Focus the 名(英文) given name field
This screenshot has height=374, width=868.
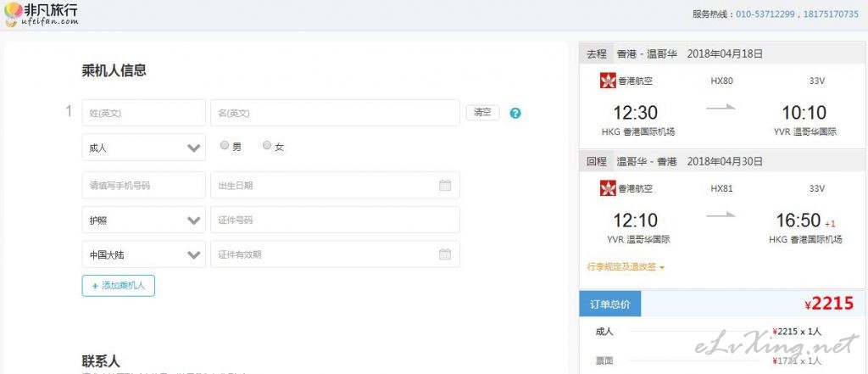coord(335,113)
